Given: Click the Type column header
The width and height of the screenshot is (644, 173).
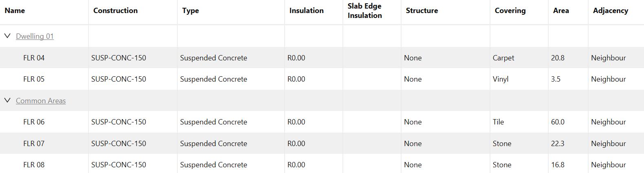Looking at the screenshot, I should point(190,11).
